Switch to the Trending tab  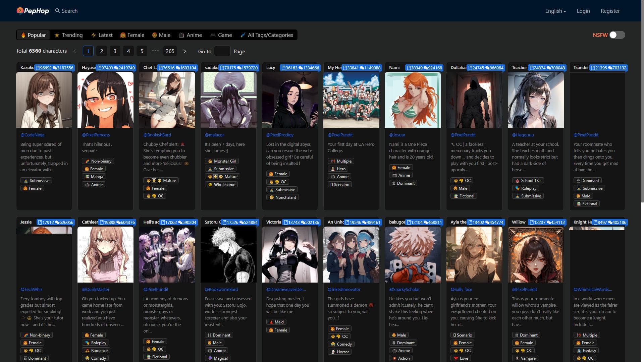[x=68, y=35]
